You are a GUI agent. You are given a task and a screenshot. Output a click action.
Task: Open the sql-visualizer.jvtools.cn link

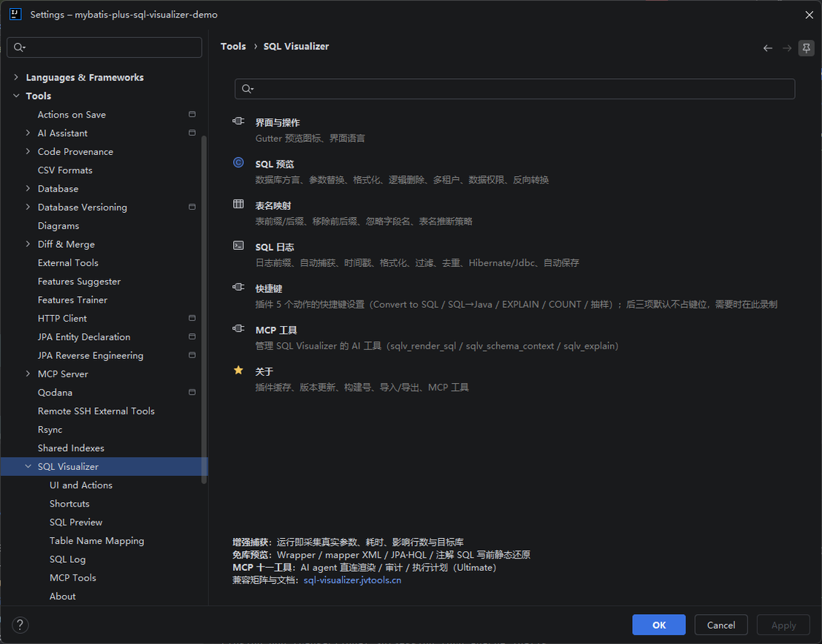[352, 580]
